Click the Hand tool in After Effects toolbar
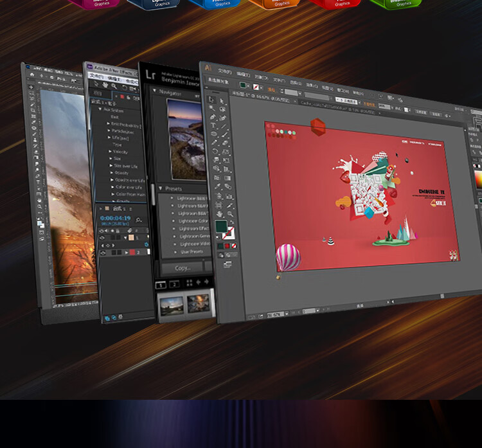The width and height of the screenshot is (482, 448). (104, 84)
